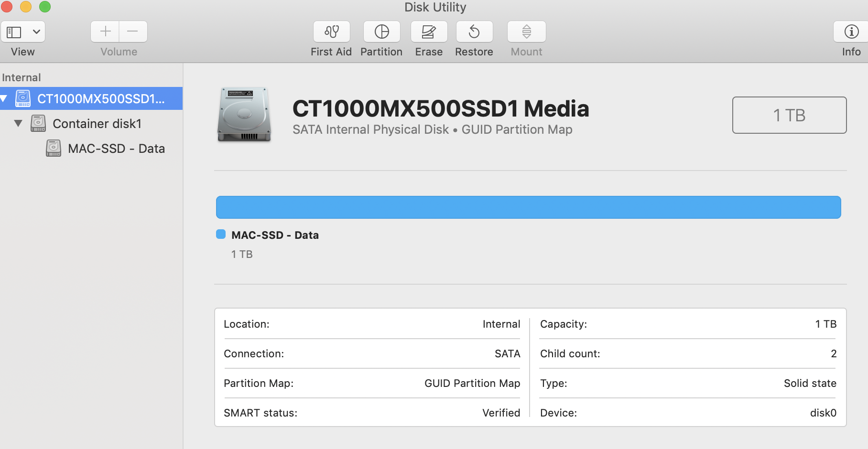Click the Type value Solid state

pyautogui.click(x=810, y=383)
